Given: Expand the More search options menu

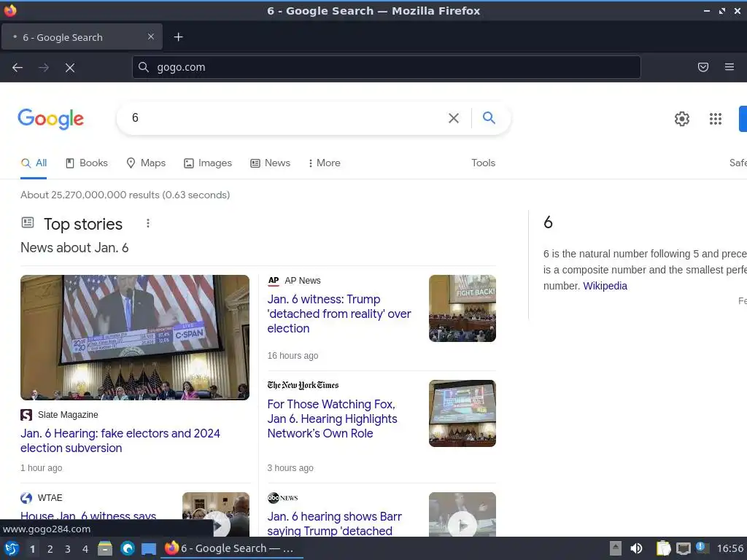Looking at the screenshot, I should click(x=325, y=163).
